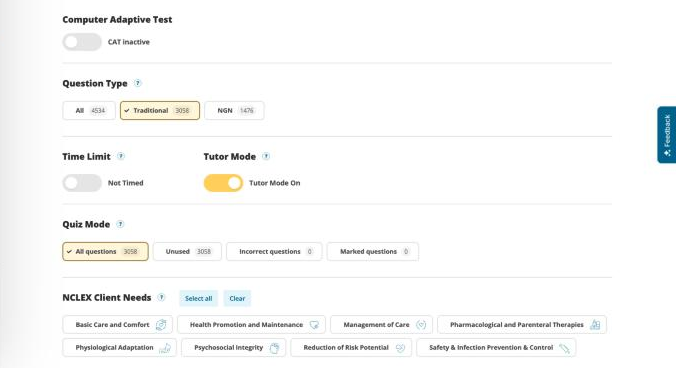Click the Psychosocial Integrity icon

[x=274, y=348]
